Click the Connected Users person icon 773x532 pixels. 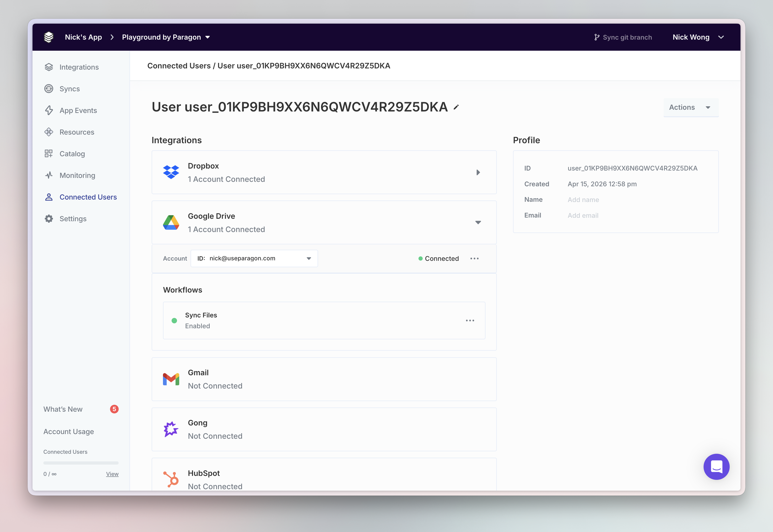click(x=49, y=197)
